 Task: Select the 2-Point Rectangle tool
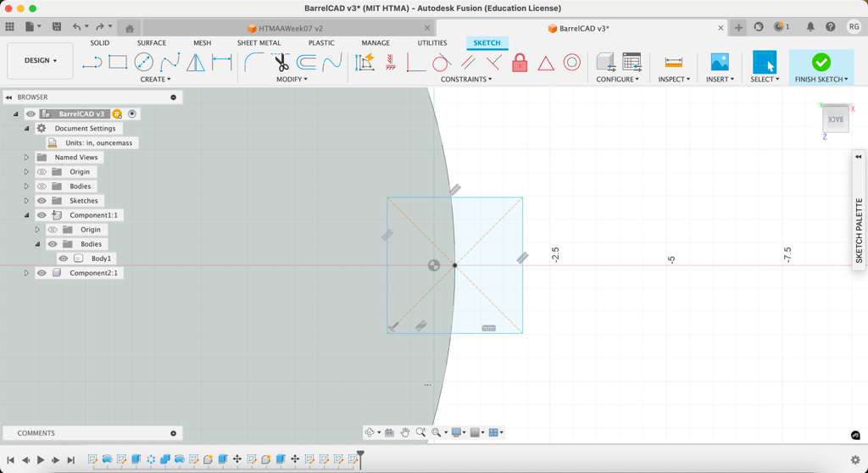click(x=118, y=62)
